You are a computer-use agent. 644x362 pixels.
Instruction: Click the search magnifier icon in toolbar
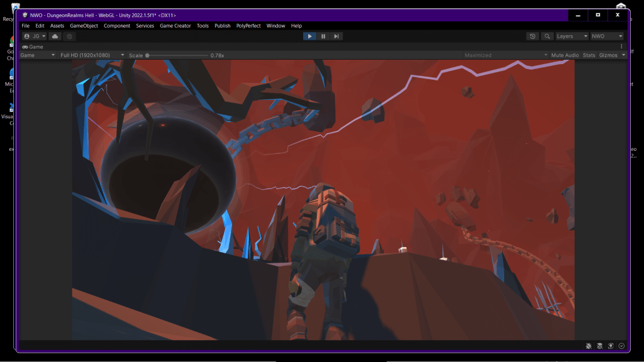tap(547, 36)
